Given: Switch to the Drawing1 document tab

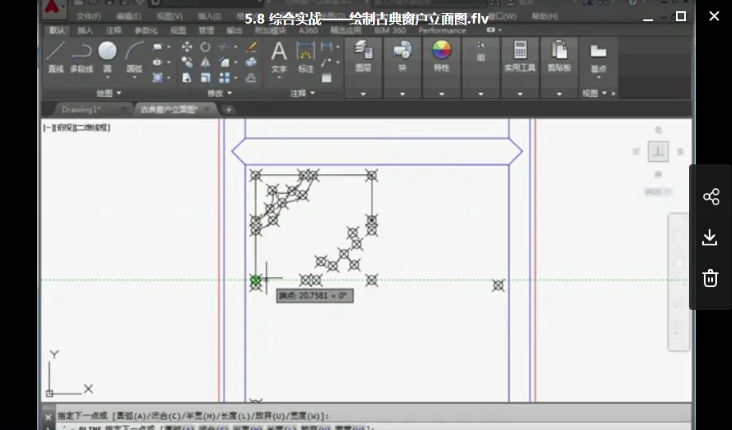Looking at the screenshot, I should click(81, 110).
